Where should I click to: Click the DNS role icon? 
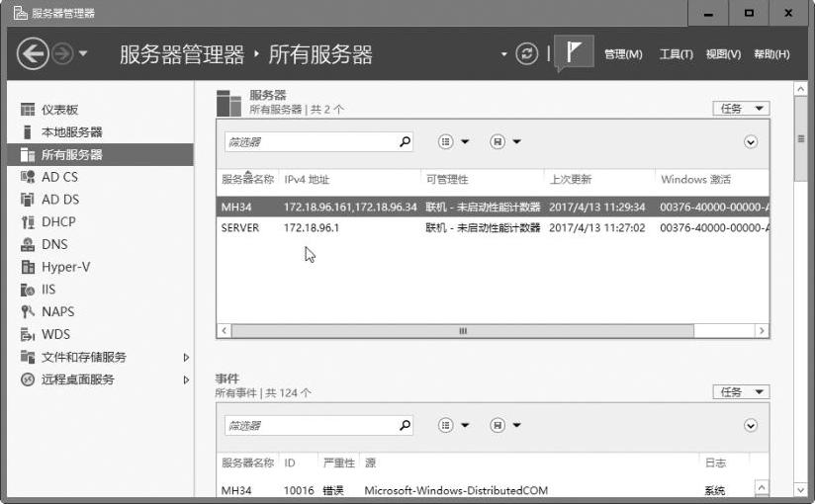pos(28,244)
